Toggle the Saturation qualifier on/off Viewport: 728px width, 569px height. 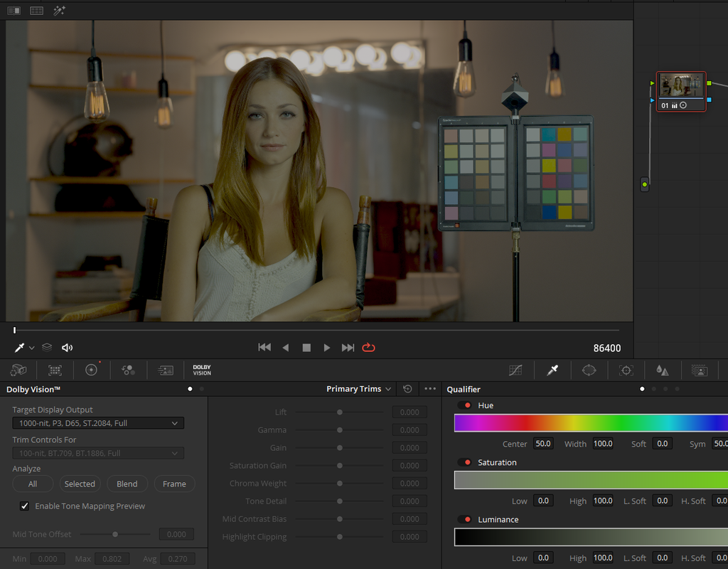pos(465,462)
